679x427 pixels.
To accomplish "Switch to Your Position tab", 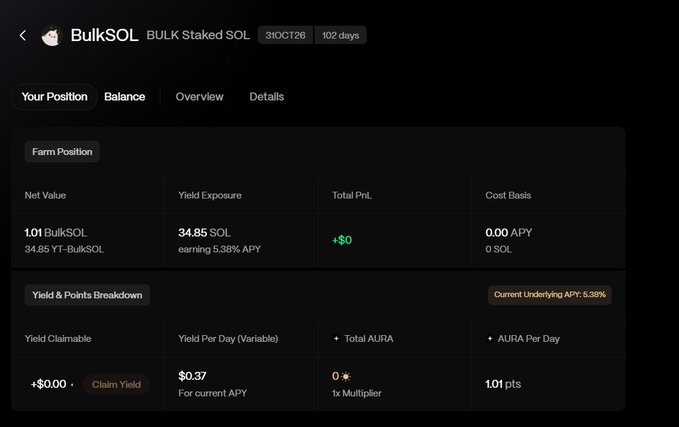I will tap(55, 97).
